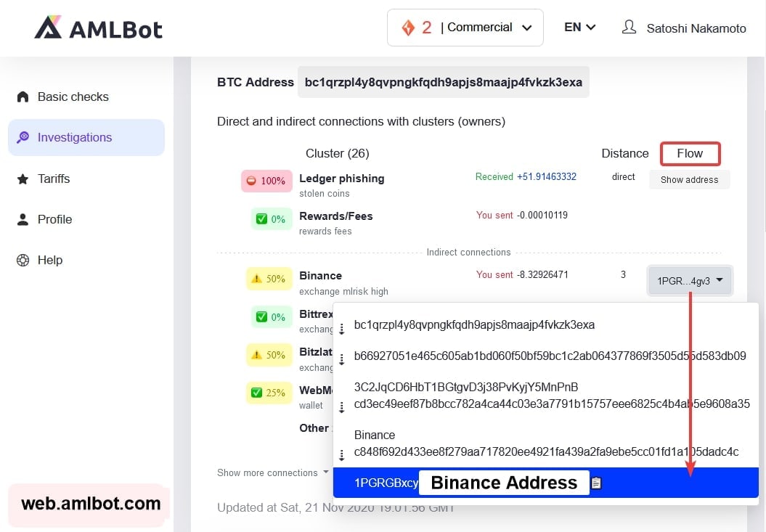766x532 pixels.
Task: Click the Flow column header
Action: (x=690, y=153)
